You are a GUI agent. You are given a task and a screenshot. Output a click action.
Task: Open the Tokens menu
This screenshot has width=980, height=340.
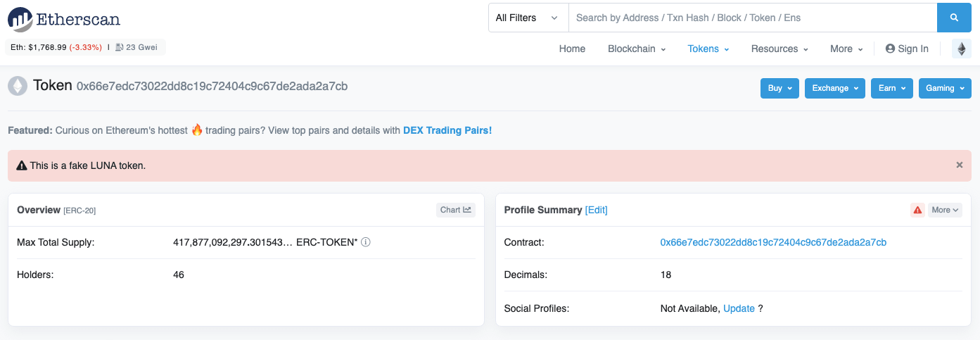(x=708, y=49)
